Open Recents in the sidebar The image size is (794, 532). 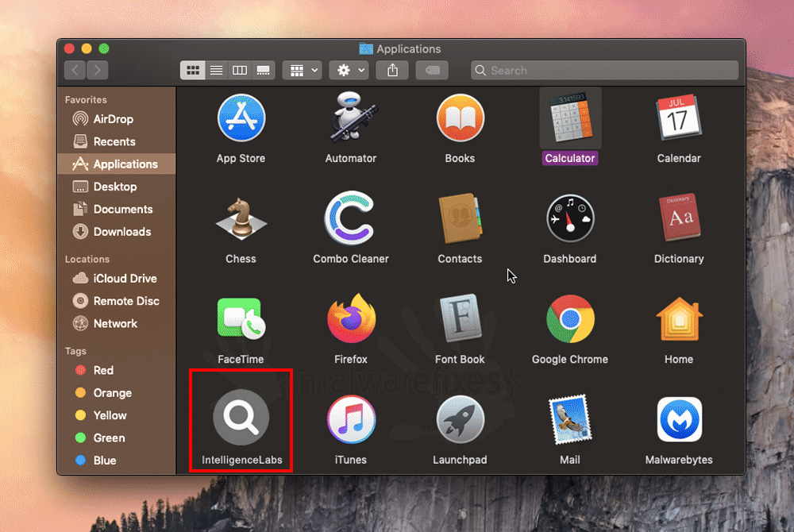click(x=117, y=141)
